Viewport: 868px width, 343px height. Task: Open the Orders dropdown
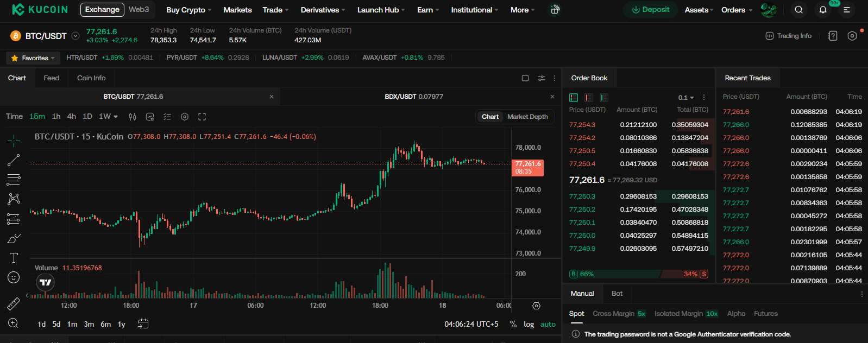tap(737, 10)
